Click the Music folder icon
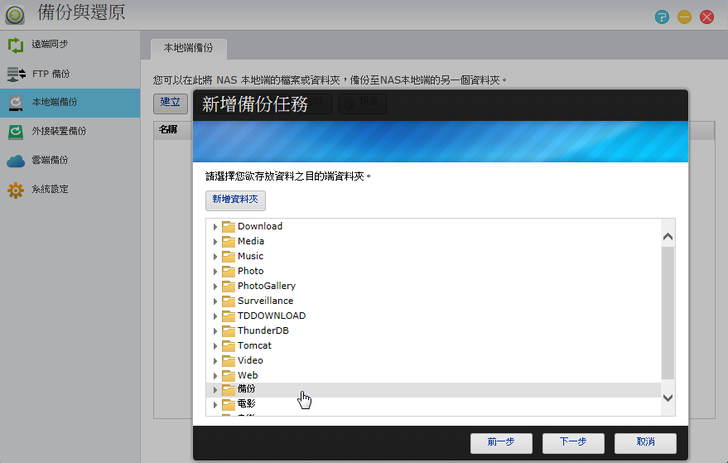Viewport: 728px width, 463px height. [x=228, y=256]
